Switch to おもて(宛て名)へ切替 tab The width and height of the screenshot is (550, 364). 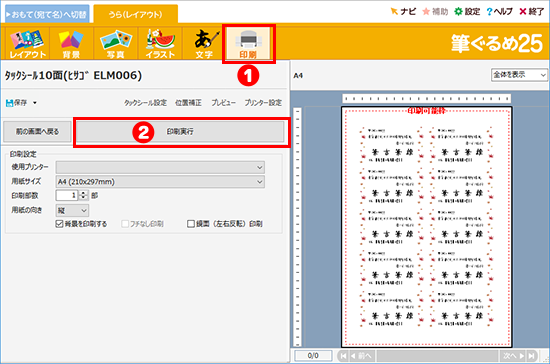tap(47, 14)
